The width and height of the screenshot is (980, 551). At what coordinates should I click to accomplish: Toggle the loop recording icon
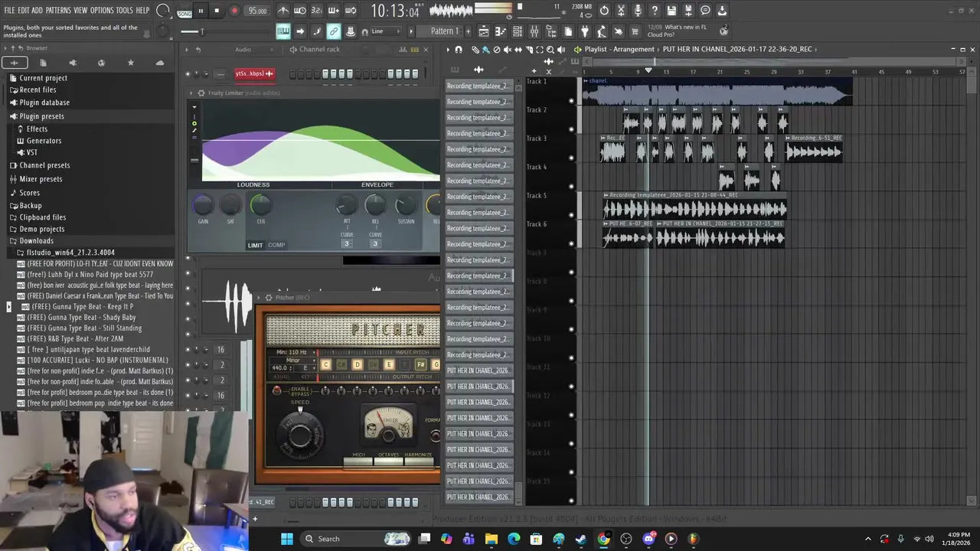pos(350,11)
